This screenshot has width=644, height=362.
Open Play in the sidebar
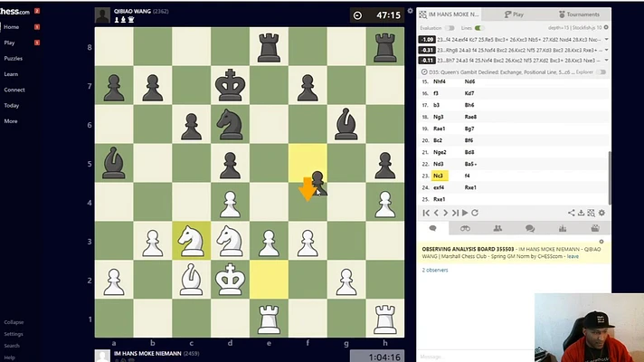pos(9,43)
